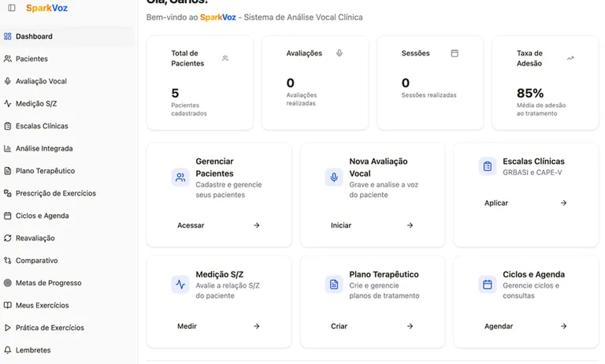Click the Gerenciar Pacientes users icon
This screenshot has height=364, width=605.
pyautogui.click(x=180, y=177)
